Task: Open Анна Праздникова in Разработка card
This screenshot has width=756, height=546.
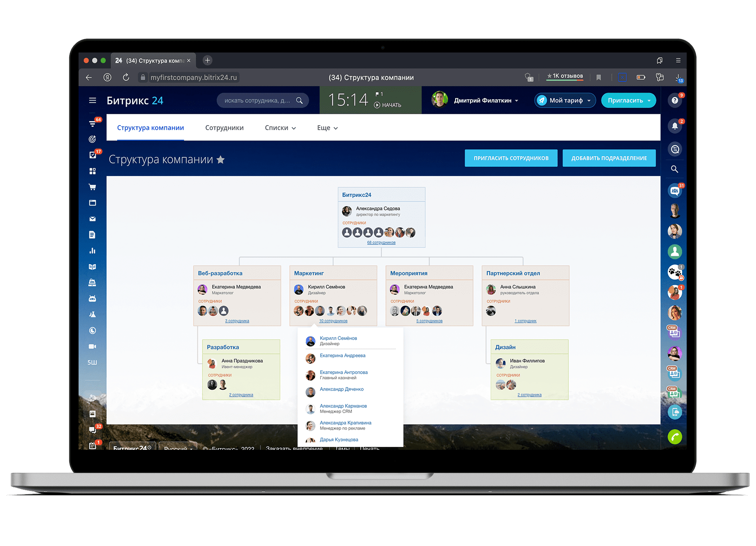Action: (x=242, y=361)
